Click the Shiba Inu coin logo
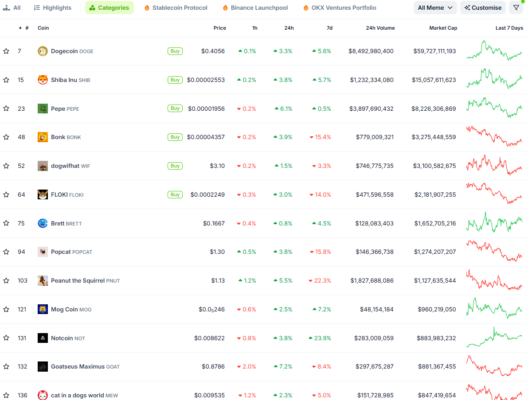 tap(43, 80)
